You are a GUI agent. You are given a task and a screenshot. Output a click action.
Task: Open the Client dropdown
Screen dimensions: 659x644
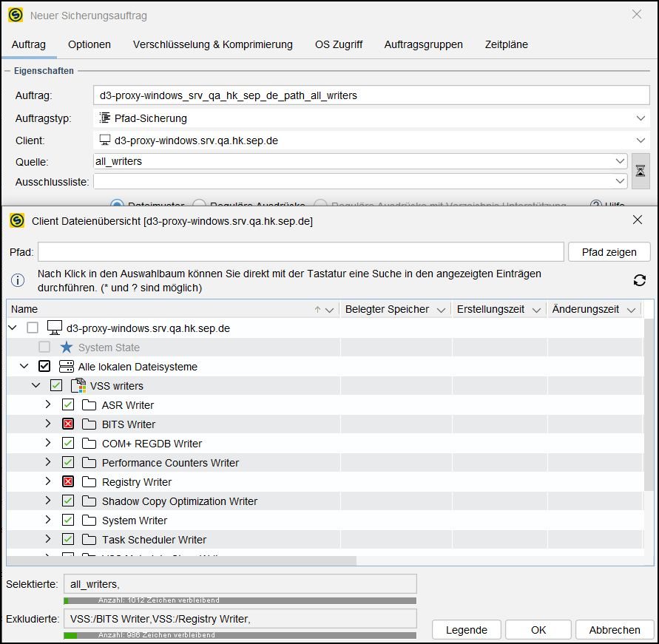641,140
